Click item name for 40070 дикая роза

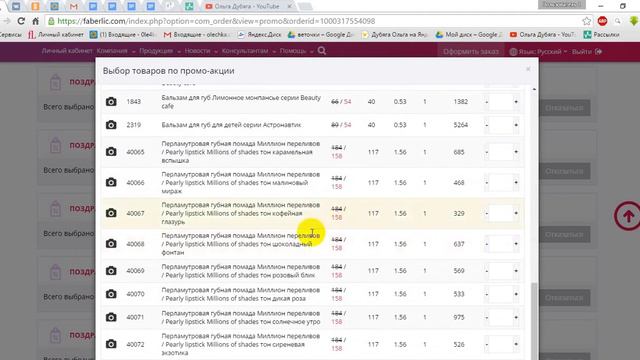241,294
